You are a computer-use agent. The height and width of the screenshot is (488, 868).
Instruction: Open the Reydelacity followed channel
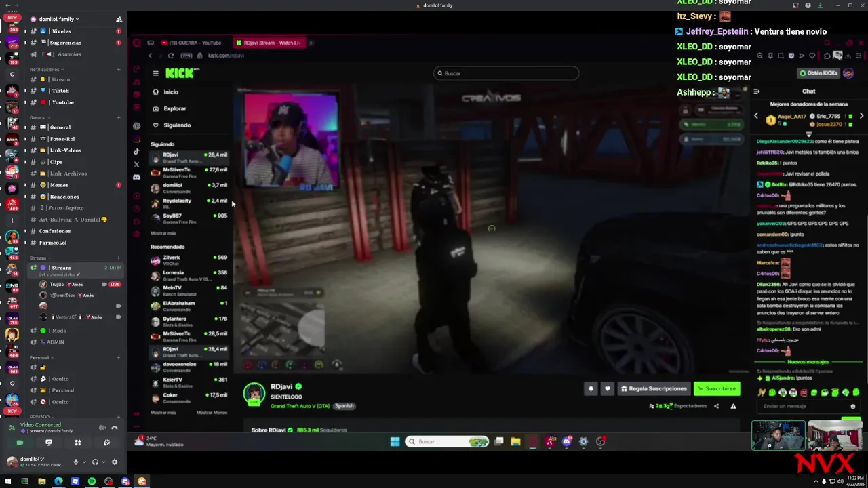click(189, 203)
